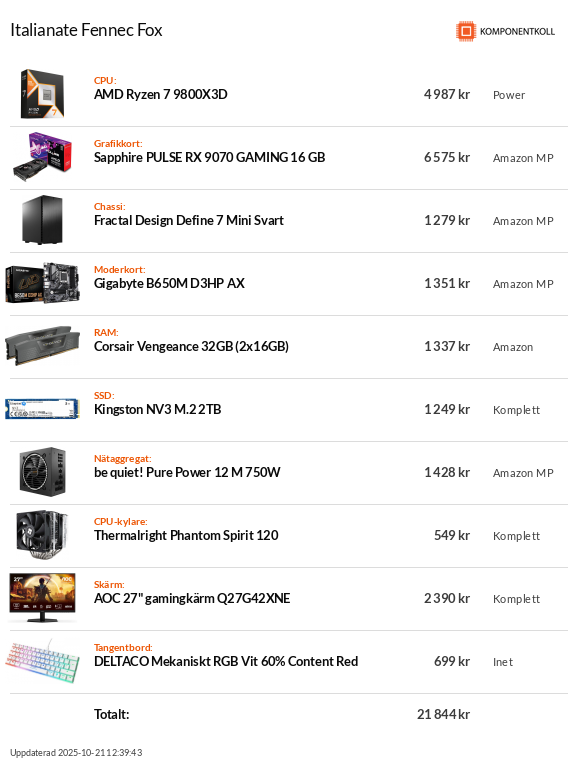Open Sapphire PULSE RX 9070 GAMING 16 GB
577x766 pixels.
210,157
